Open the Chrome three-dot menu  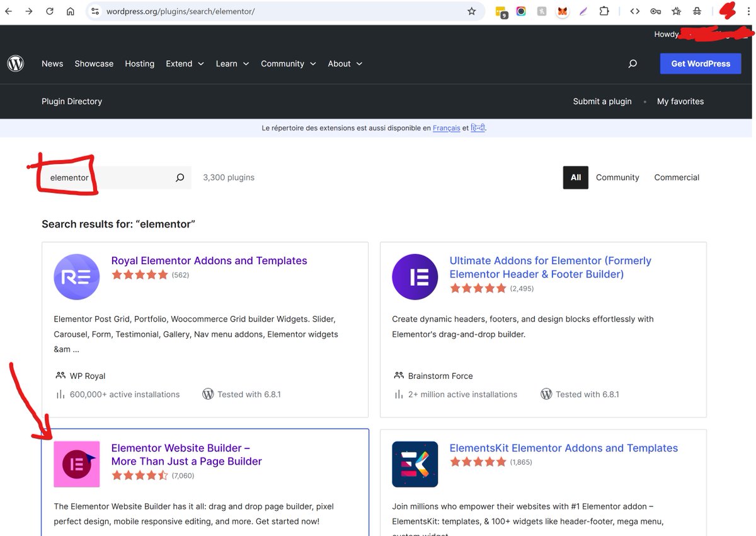tap(747, 11)
